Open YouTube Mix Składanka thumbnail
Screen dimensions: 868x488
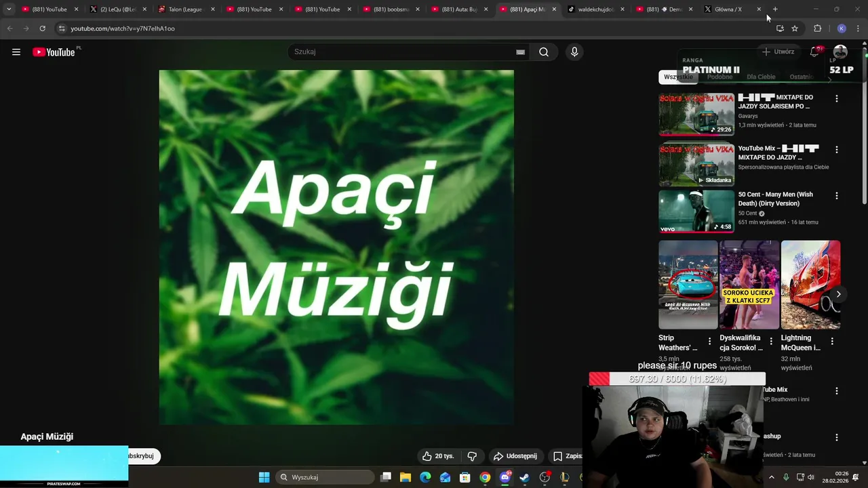pyautogui.click(x=696, y=165)
